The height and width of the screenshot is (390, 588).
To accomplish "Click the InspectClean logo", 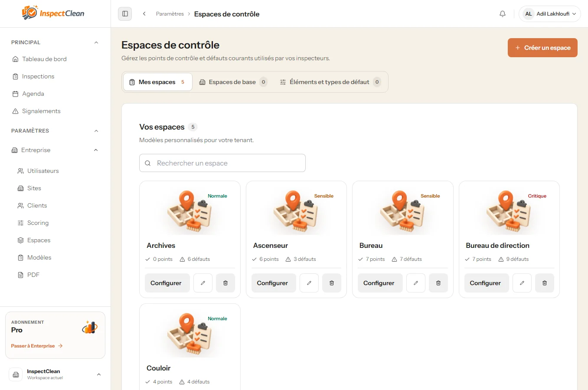I will (53, 13).
